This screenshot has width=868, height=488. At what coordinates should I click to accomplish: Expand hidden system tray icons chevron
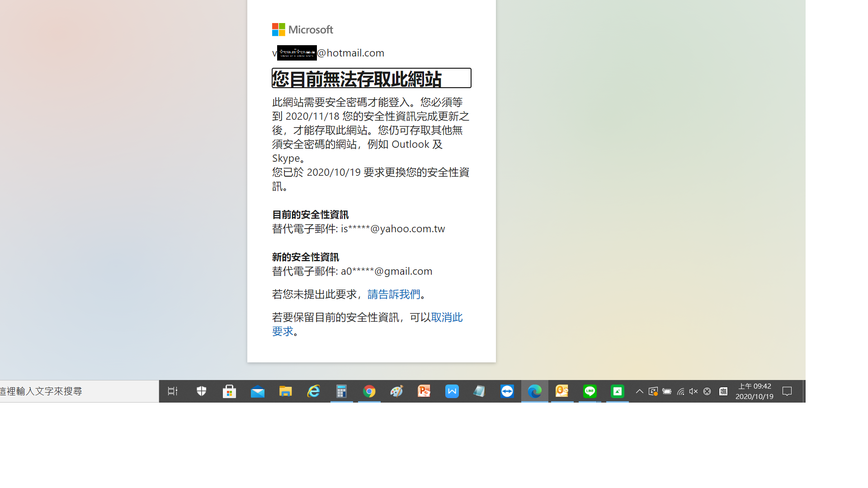point(639,391)
